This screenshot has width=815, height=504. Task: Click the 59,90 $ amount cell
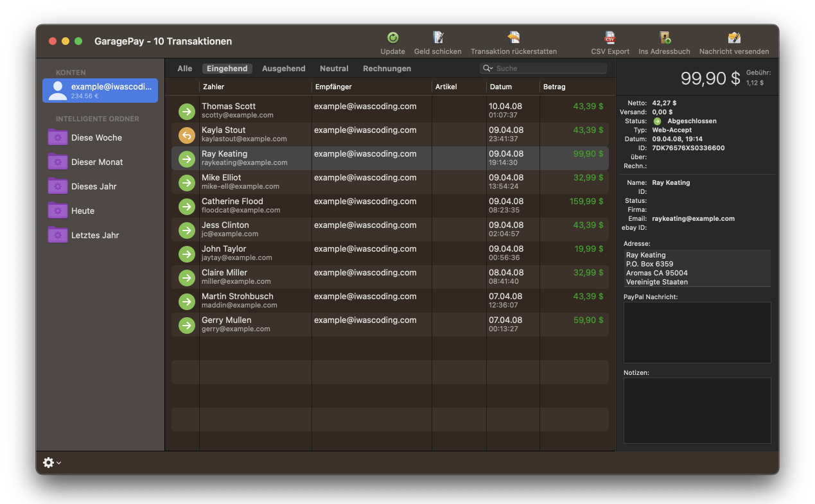pyautogui.click(x=588, y=320)
